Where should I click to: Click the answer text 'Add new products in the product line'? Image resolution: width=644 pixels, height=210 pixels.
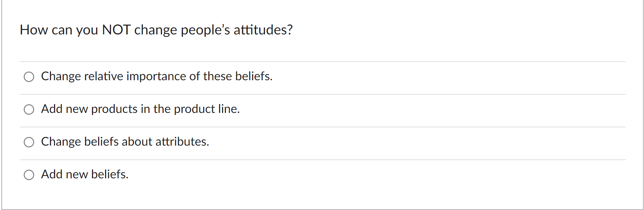click(141, 109)
